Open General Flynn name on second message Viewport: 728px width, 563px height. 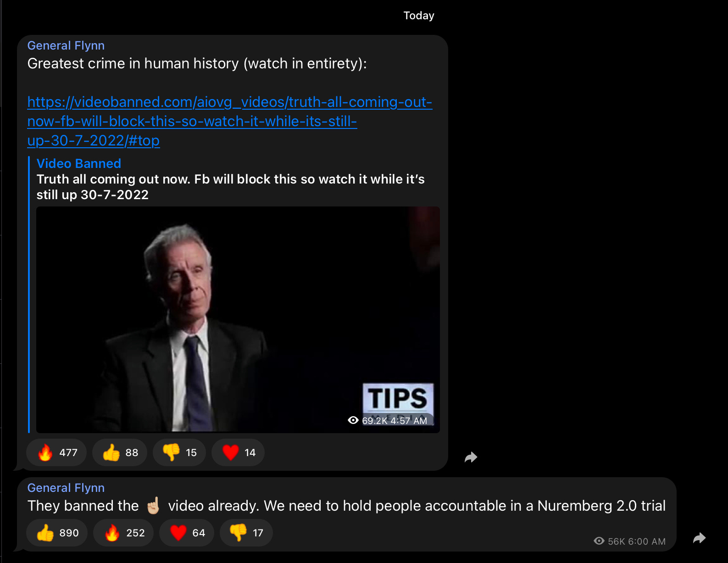click(x=66, y=488)
